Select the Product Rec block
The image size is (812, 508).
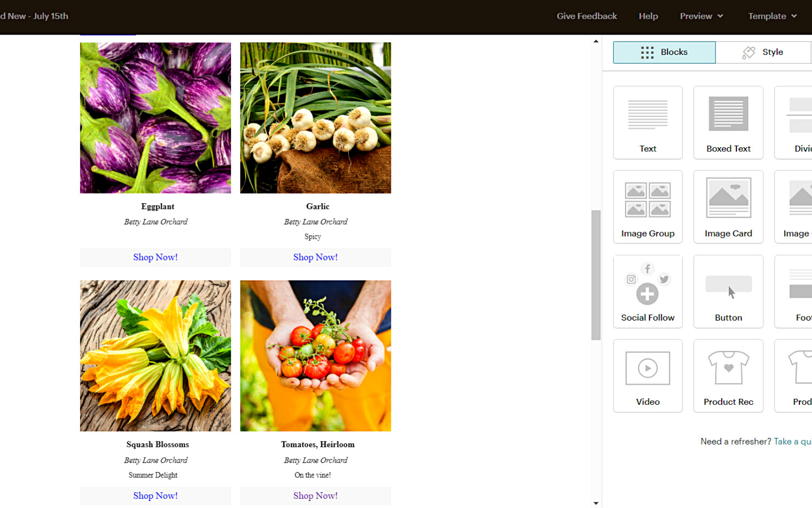click(728, 376)
